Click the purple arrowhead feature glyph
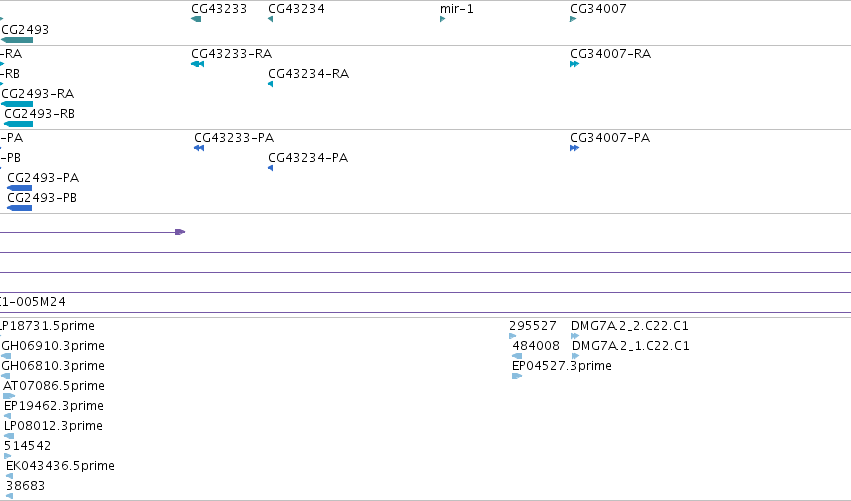The width and height of the screenshot is (851, 501). tap(180, 232)
